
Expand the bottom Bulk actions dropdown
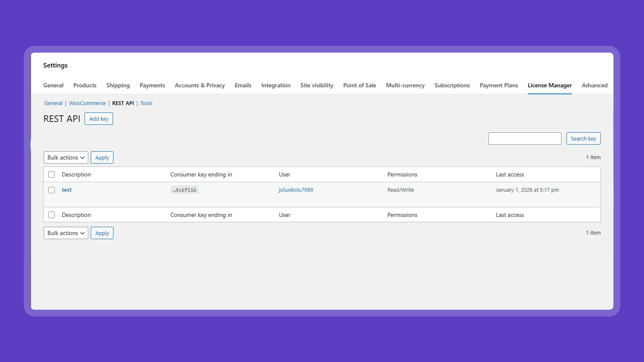coord(66,233)
